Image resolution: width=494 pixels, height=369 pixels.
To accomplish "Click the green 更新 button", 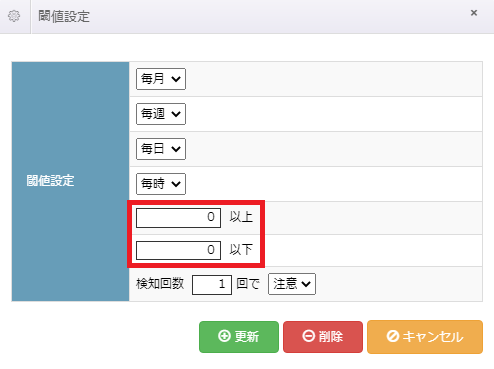I will click(x=239, y=337).
